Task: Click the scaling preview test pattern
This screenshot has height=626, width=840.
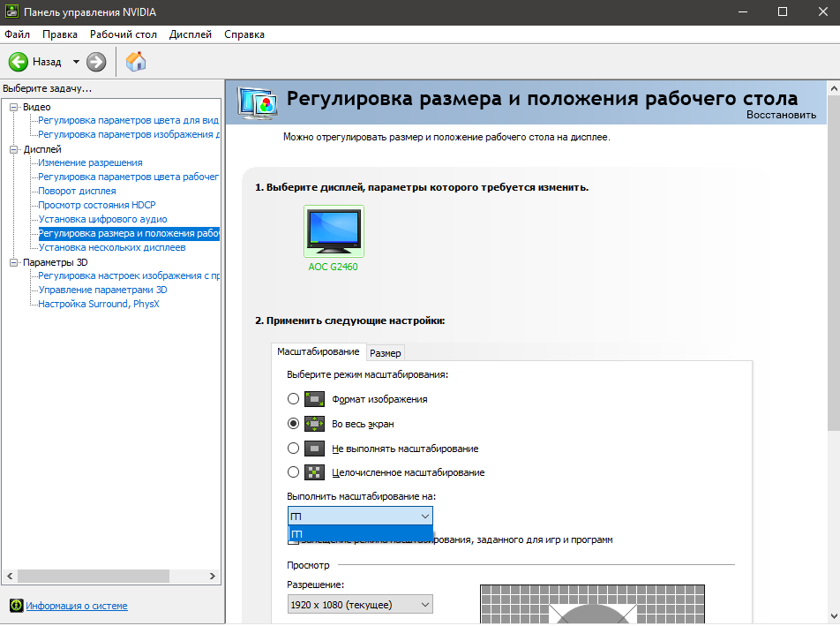Action: point(592,604)
